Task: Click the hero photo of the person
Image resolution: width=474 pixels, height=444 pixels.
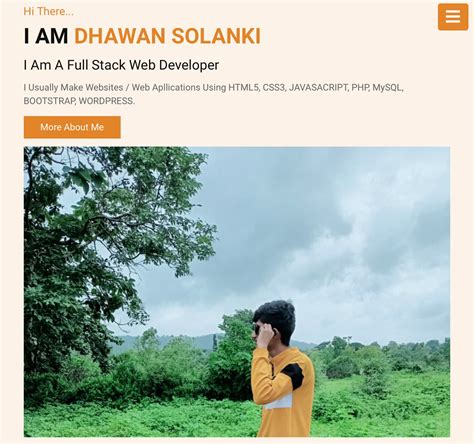Action: pos(237,292)
